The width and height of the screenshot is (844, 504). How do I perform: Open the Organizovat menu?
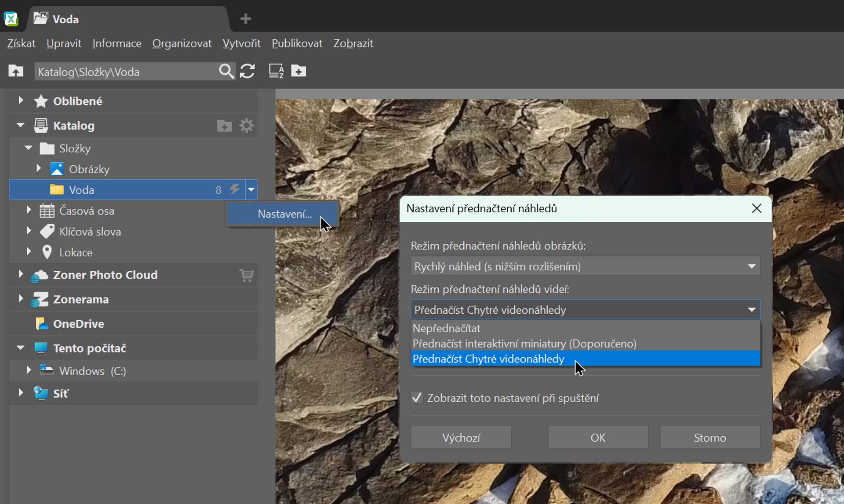[x=182, y=44]
